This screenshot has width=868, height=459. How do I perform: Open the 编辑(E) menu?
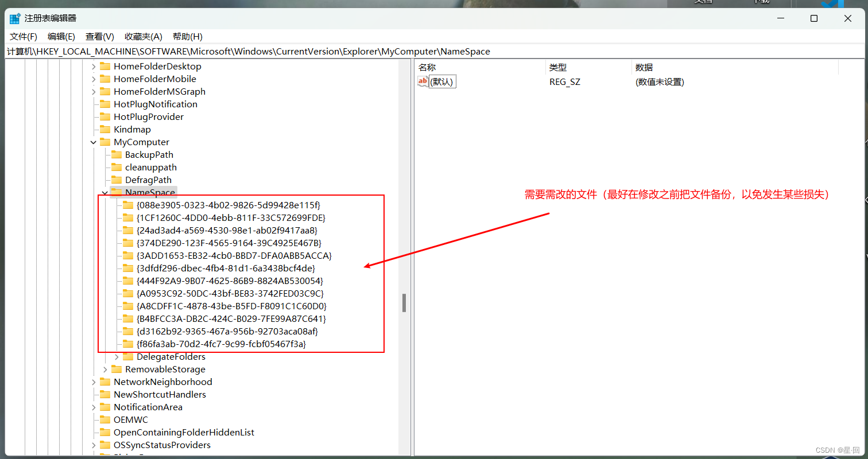tap(61, 36)
